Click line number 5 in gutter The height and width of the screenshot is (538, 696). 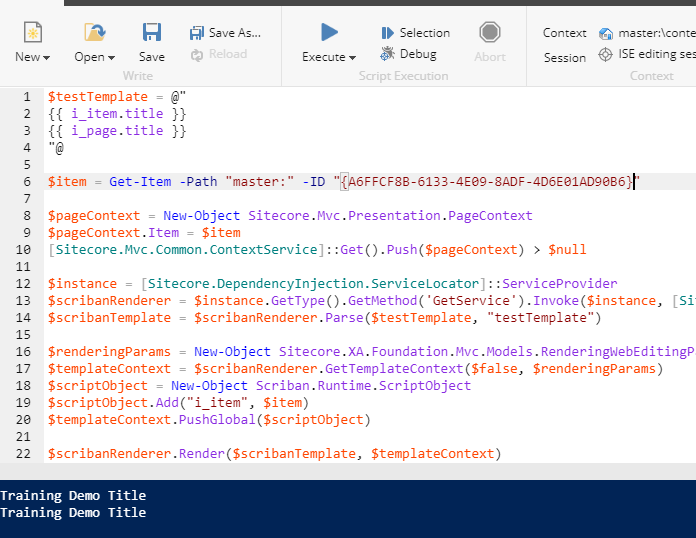[27, 165]
